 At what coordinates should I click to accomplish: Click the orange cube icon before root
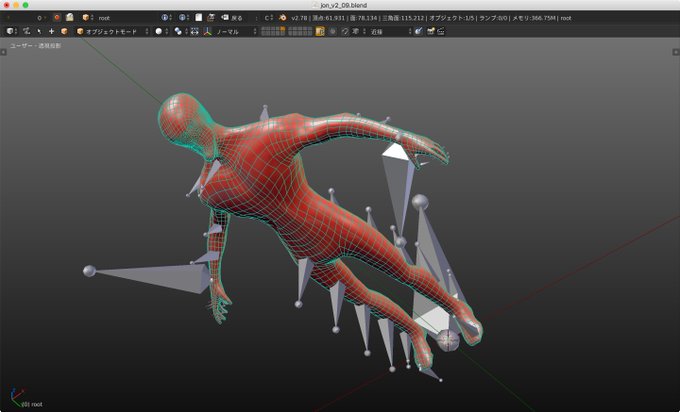pyautogui.click(x=86, y=18)
